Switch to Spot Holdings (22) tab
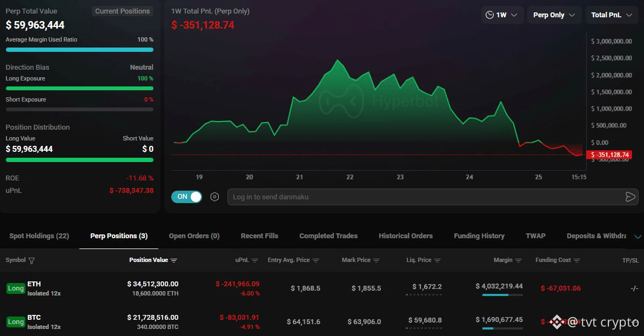644x336 pixels. tap(39, 236)
